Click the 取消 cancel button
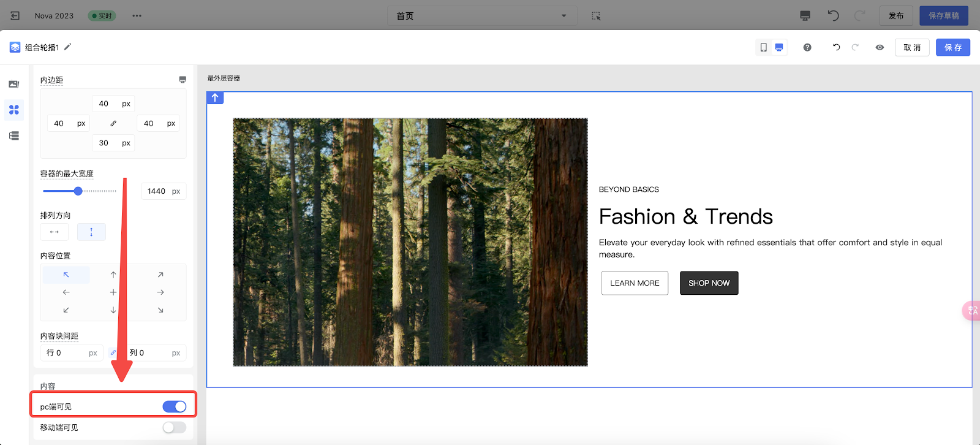The height and width of the screenshot is (445, 980). pos(912,47)
